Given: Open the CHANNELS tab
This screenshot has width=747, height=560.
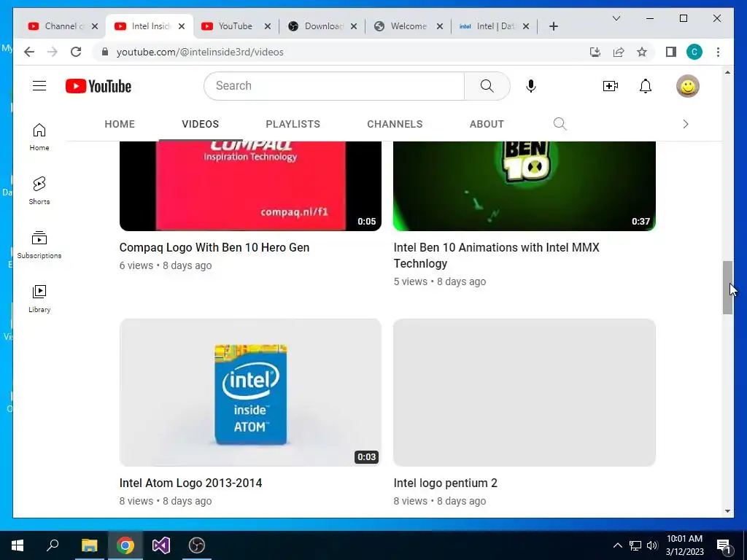Looking at the screenshot, I should tap(395, 124).
